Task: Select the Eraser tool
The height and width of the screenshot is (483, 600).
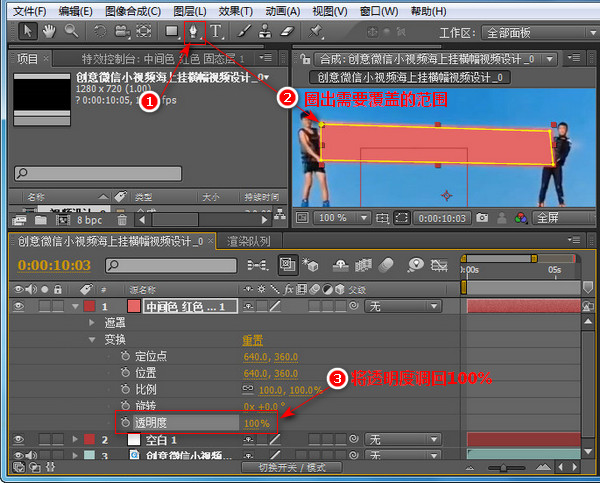Action: coord(287,31)
